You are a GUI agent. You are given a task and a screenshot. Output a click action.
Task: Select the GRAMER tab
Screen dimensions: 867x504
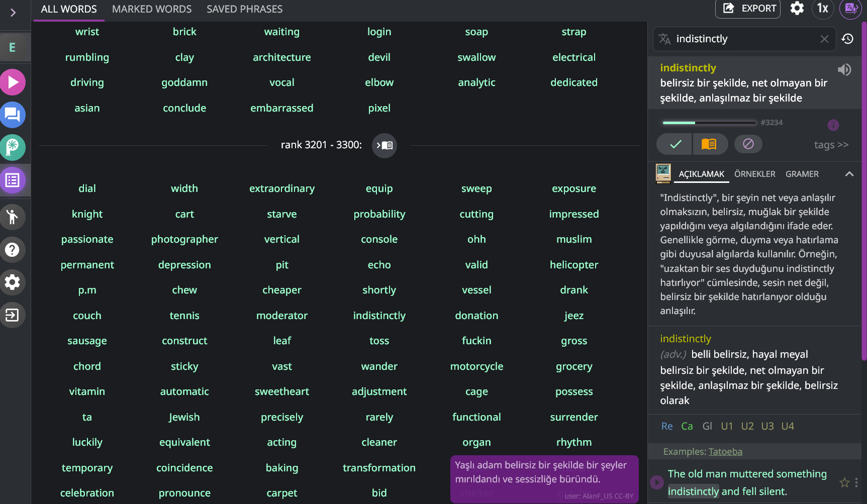point(802,174)
